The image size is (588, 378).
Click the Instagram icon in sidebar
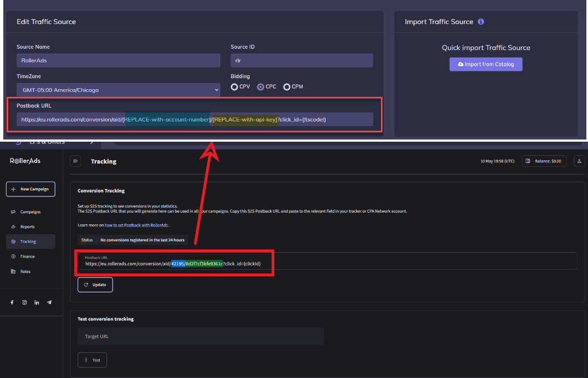point(25,303)
